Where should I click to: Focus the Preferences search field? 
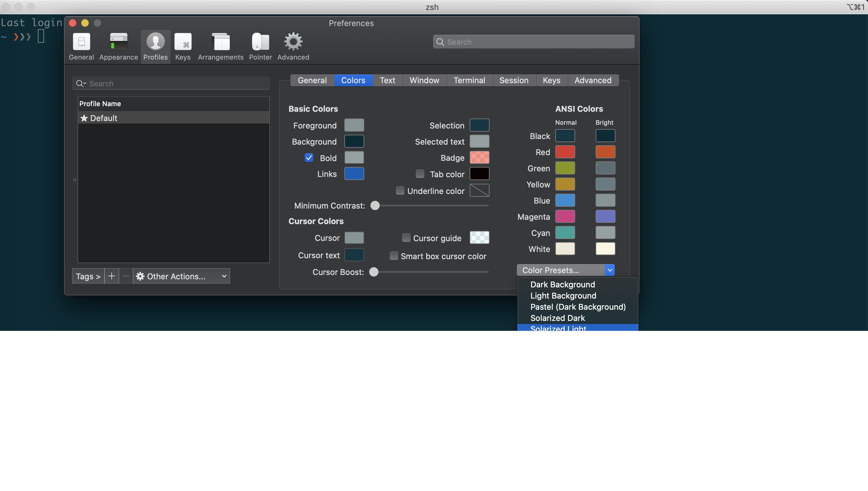[534, 42]
